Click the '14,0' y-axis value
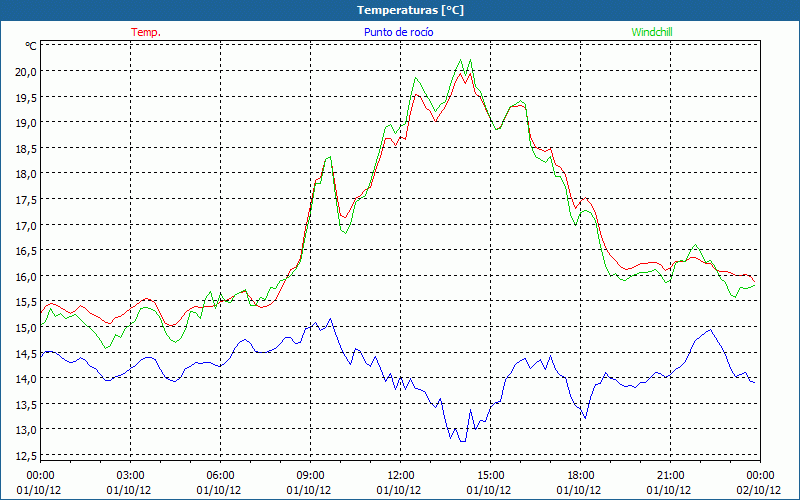This screenshot has width=800, height=500. point(27,379)
